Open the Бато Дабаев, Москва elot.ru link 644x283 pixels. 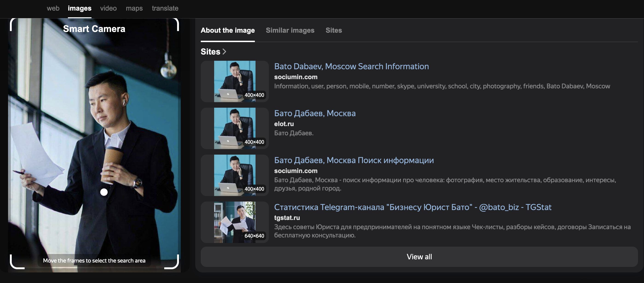pyautogui.click(x=314, y=113)
